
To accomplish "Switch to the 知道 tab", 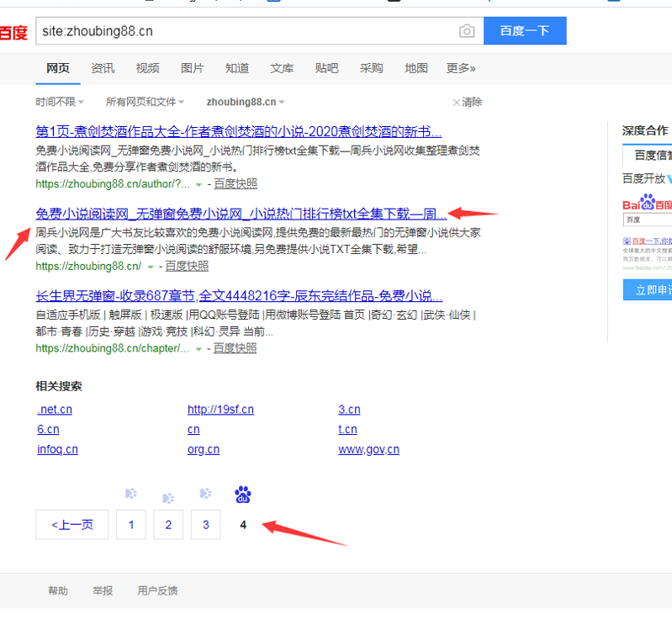I will click(237, 68).
